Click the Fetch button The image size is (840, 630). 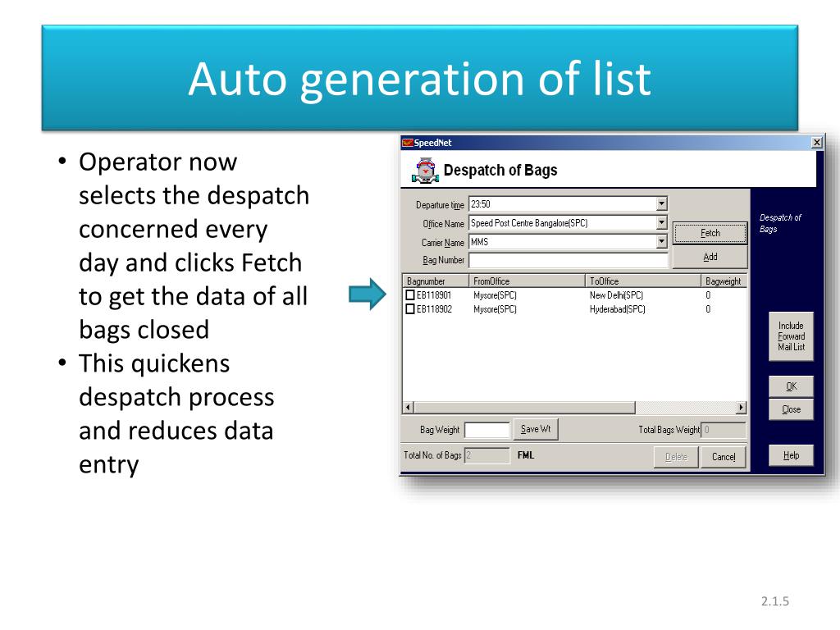(x=710, y=233)
